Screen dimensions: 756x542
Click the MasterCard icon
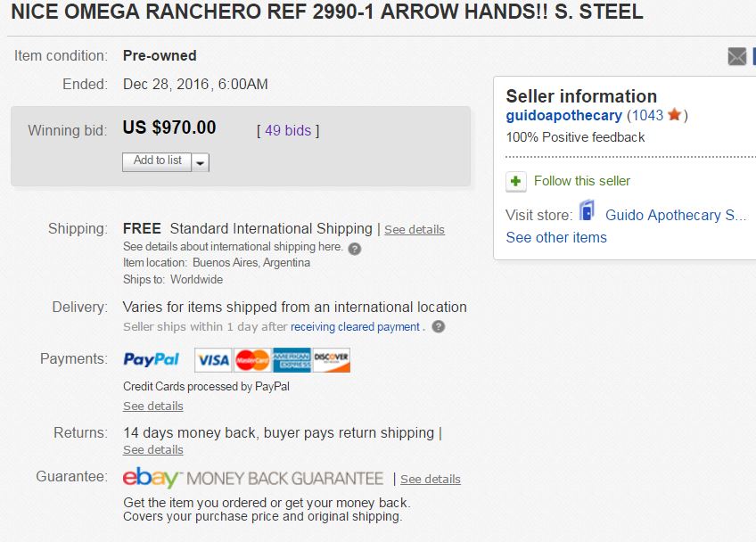pyautogui.click(x=252, y=360)
